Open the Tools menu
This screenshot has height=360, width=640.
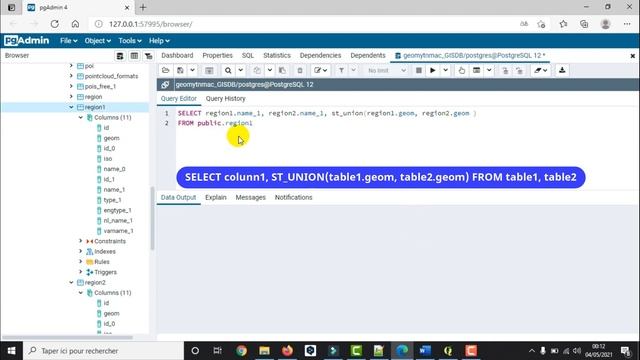pyautogui.click(x=130, y=41)
